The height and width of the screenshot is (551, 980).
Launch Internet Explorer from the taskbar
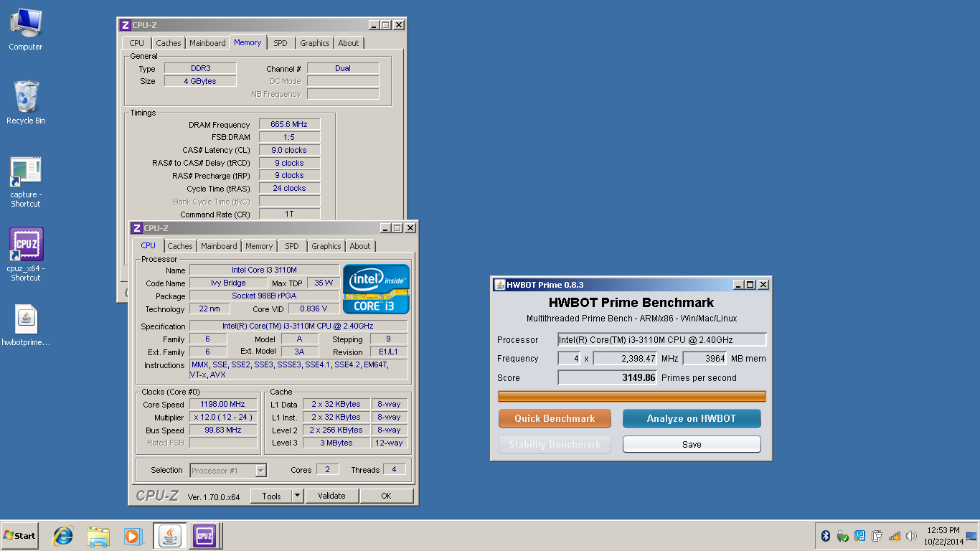[64, 536]
